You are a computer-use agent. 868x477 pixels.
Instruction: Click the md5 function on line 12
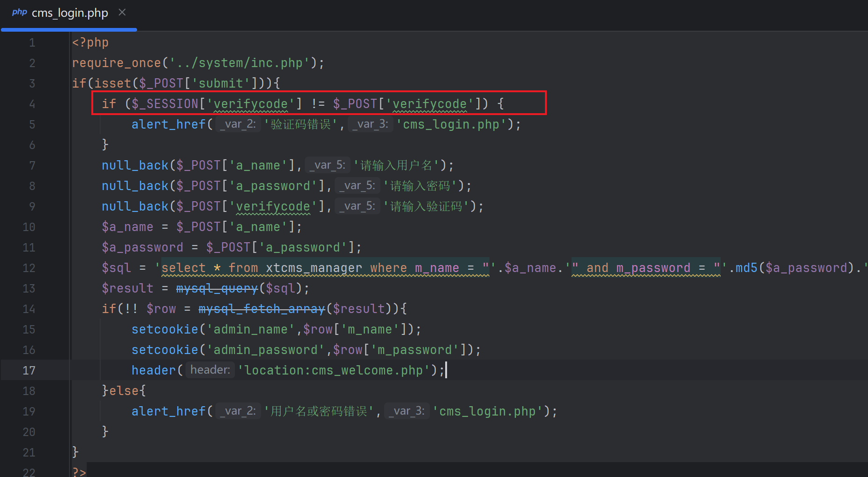(x=747, y=268)
